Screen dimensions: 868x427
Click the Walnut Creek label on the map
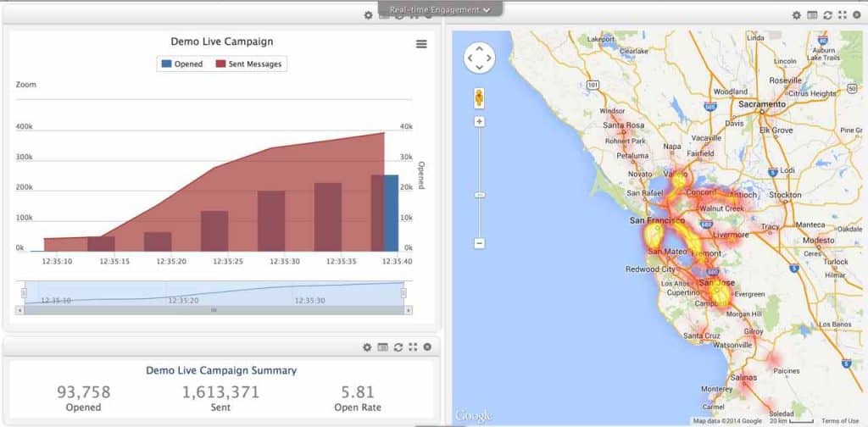click(722, 208)
